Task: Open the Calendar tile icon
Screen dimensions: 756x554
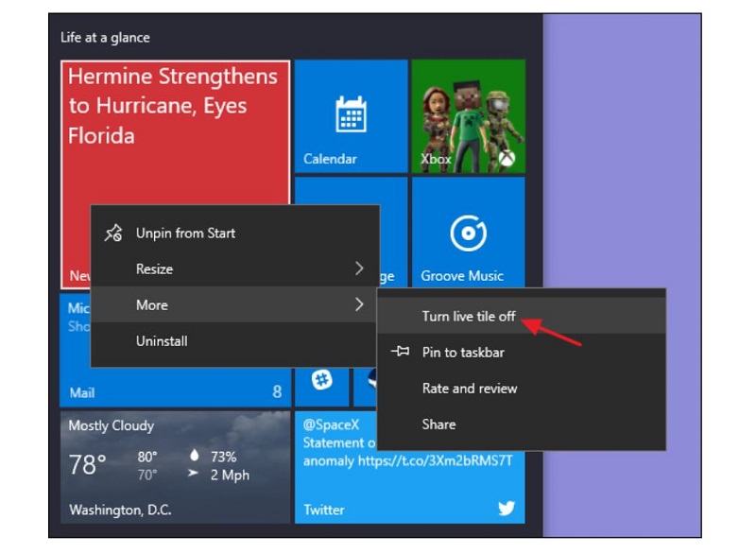Action: [x=351, y=115]
